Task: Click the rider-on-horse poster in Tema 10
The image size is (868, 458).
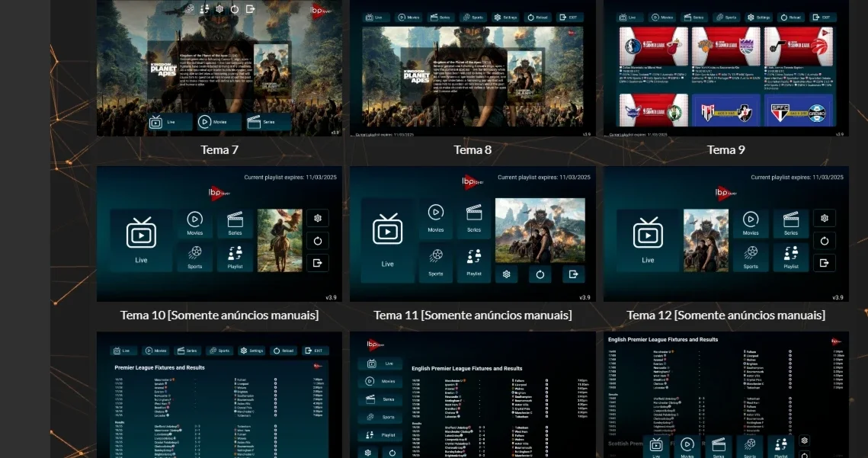Action: (280, 240)
